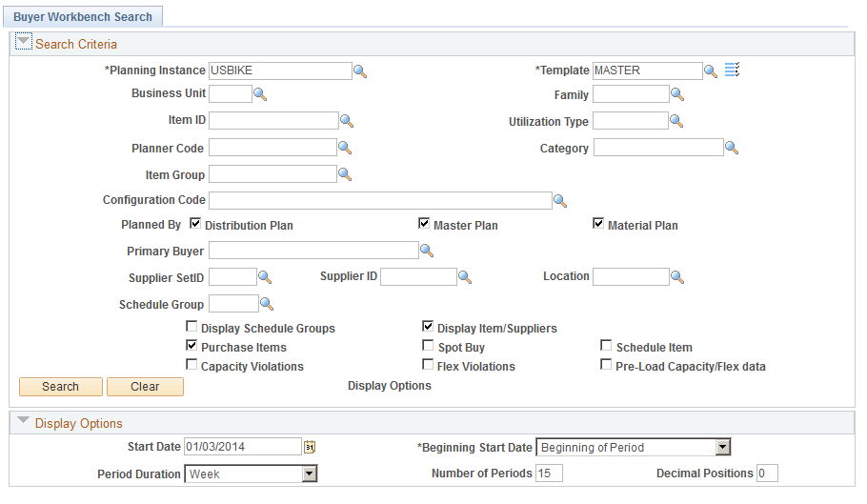This screenshot has height=504, width=867.
Task: Open lookup for Category field
Action: (732, 148)
